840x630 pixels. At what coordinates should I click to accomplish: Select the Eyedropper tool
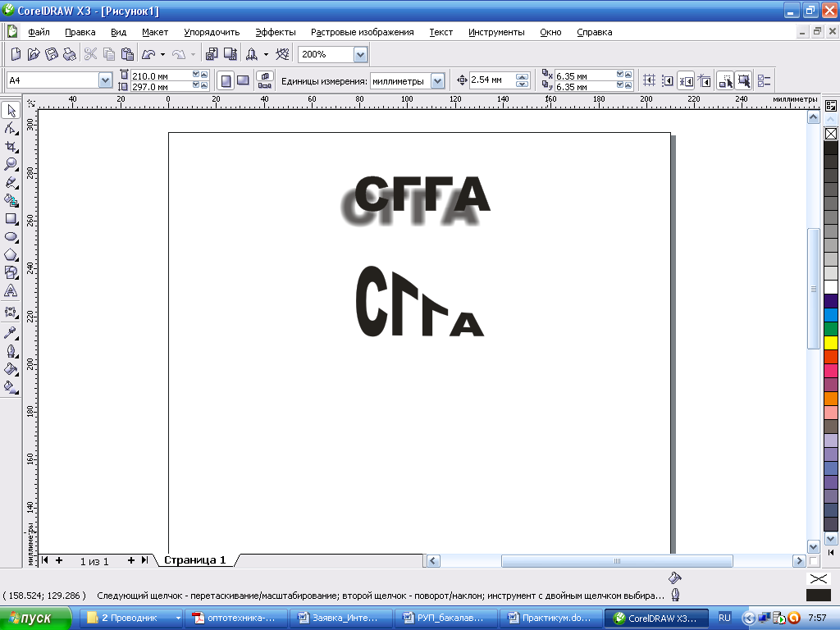tap(11, 333)
